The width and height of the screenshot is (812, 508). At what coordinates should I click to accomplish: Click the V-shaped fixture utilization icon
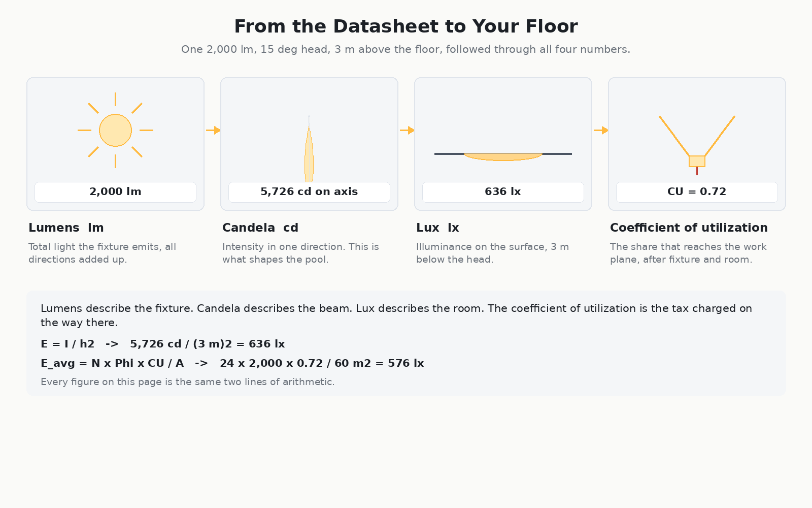pyautogui.click(x=697, y=142)
